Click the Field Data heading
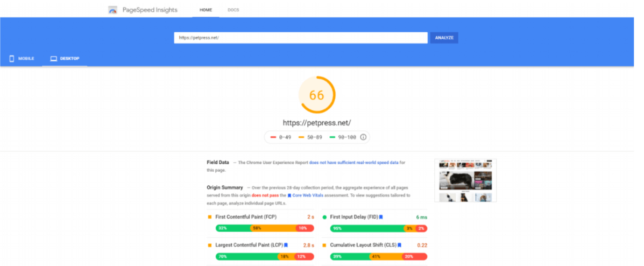Screen dimensions: 644x266 [218, 163]
